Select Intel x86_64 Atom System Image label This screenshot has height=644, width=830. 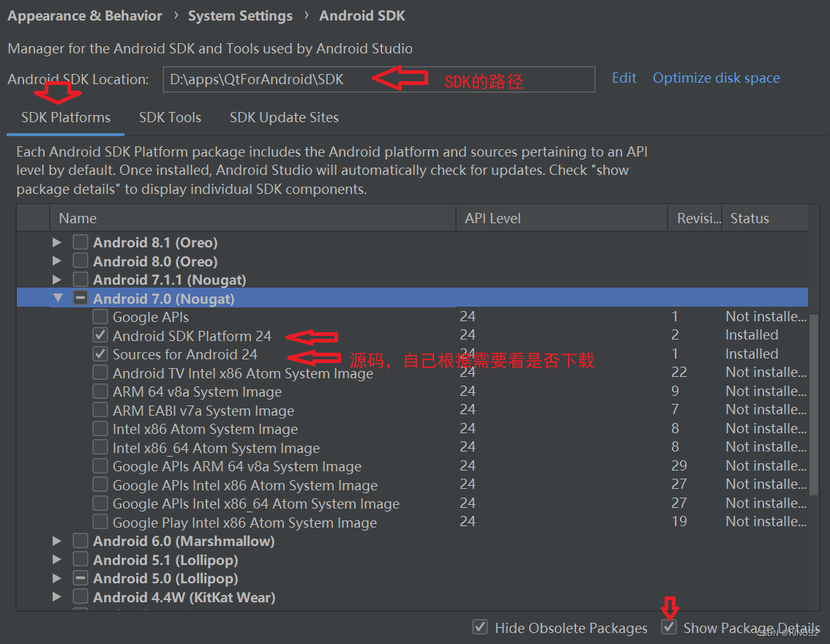tap(216, 448)
